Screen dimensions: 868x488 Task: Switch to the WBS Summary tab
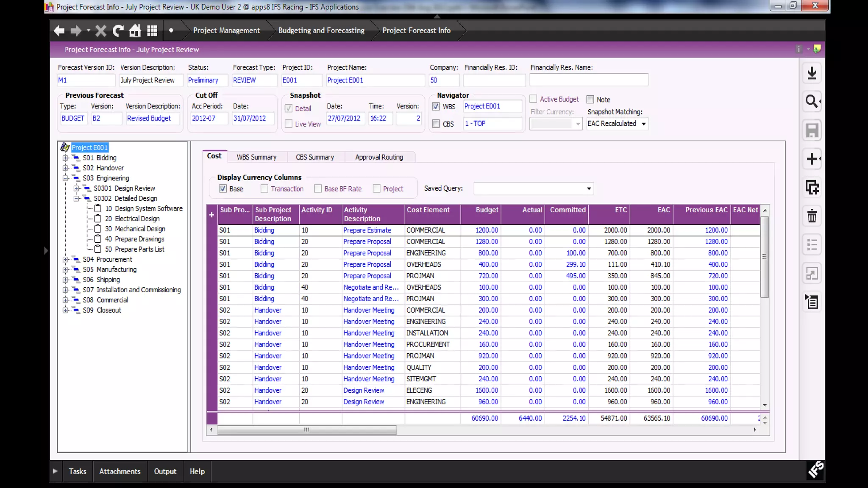[x=256, y=157]
